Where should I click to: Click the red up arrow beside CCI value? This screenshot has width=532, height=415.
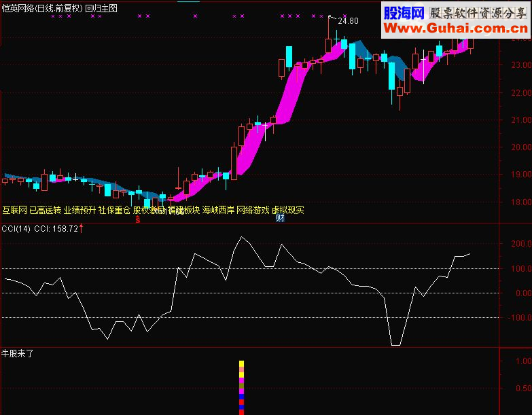click(x=81, y=228)
